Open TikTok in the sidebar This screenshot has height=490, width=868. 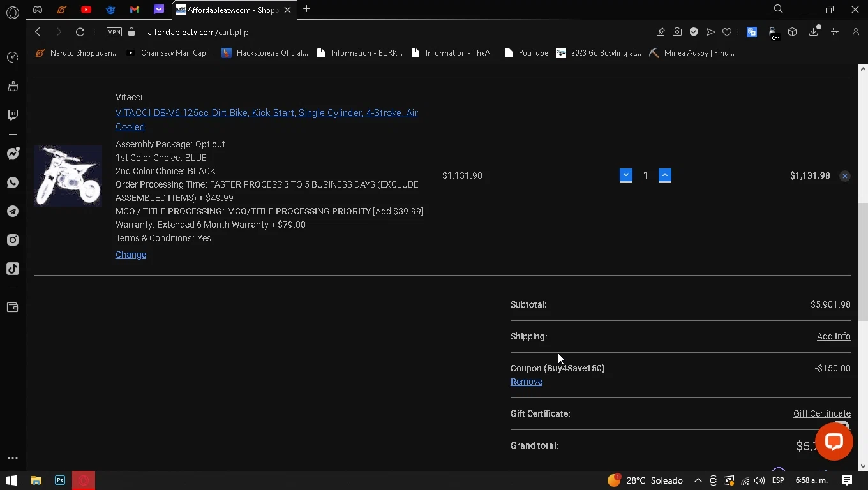pos(13,269)
